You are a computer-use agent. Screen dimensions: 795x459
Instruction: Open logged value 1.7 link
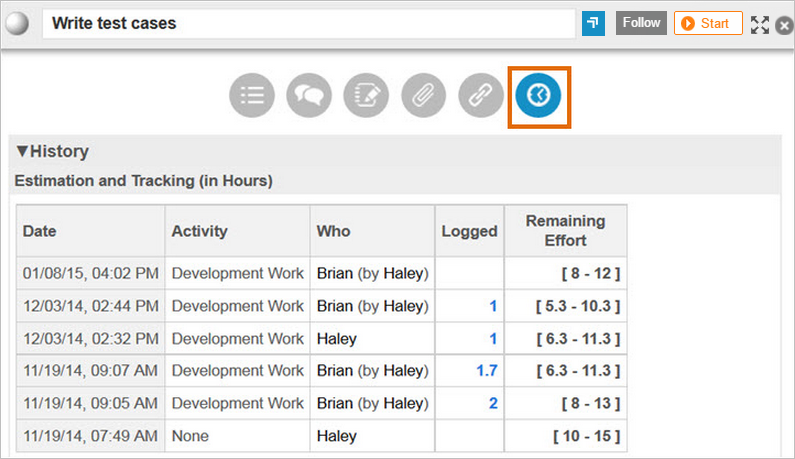coord(487,371)
